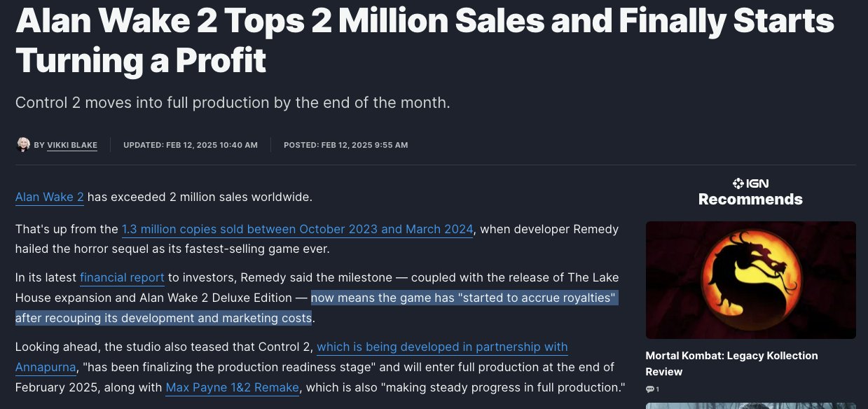Click the 'Control 2 moves into full production' subheading

[232, 103]
